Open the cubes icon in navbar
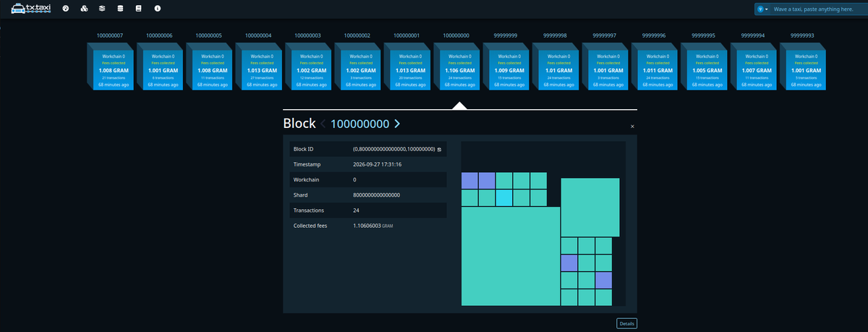This screenshot has height=332, width=868. [84, 9]
